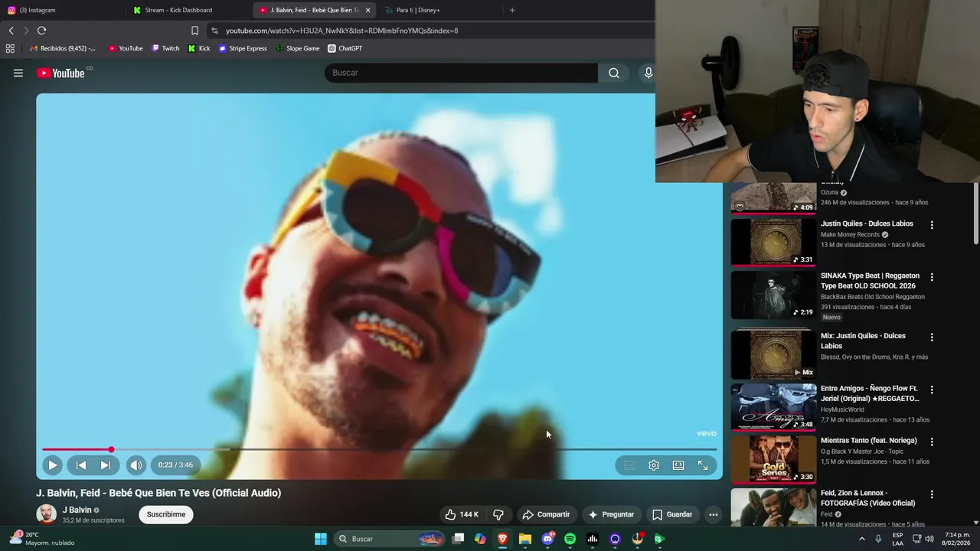Open options for Entre Amigos video
This screenshot has height=551, width=980.
(932, 390)
